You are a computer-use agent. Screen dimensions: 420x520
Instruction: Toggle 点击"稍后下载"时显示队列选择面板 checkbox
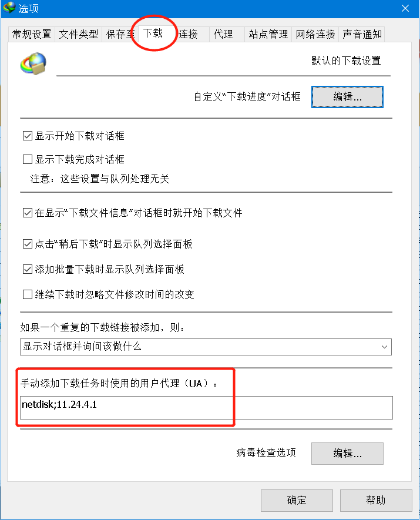pyautogui.click(x=28, y=244)
